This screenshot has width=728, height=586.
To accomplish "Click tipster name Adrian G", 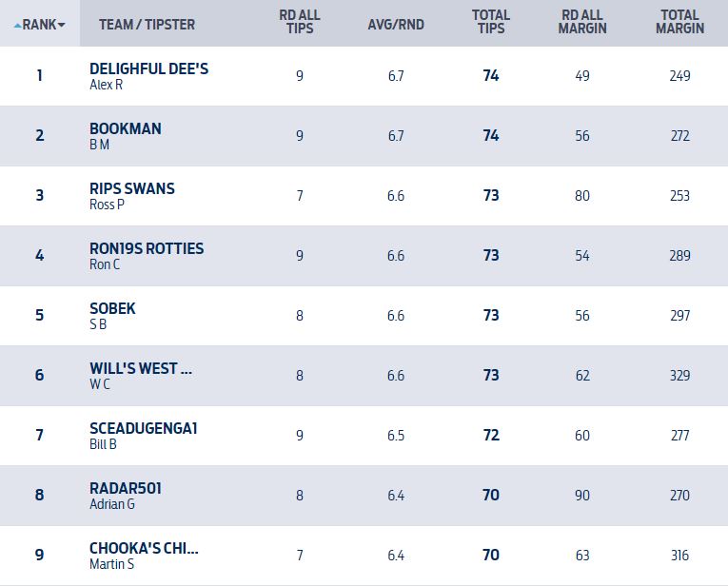I will click(112, 504).
